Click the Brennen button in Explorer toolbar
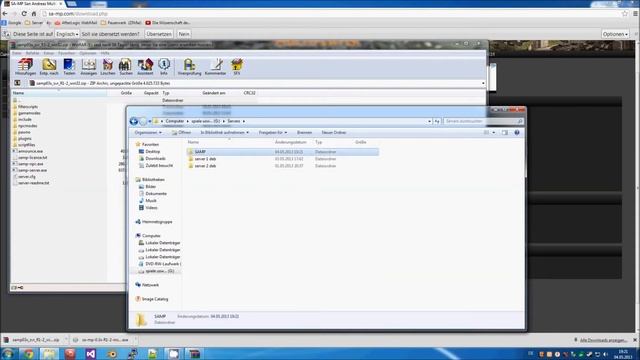 304,133
